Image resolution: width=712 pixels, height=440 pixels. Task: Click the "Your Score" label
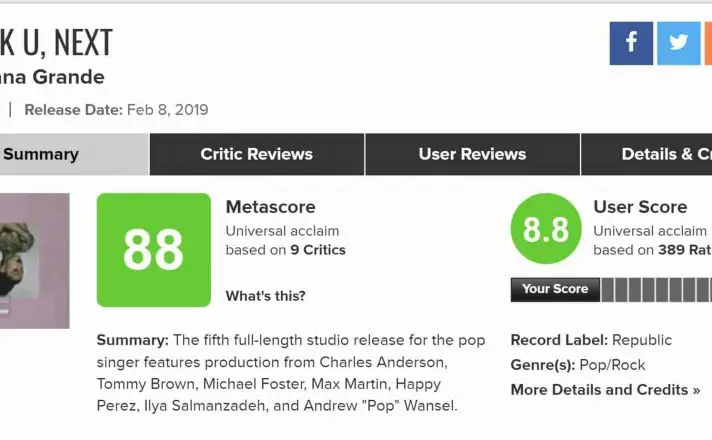pyautogui.click(x=555, y=289)
